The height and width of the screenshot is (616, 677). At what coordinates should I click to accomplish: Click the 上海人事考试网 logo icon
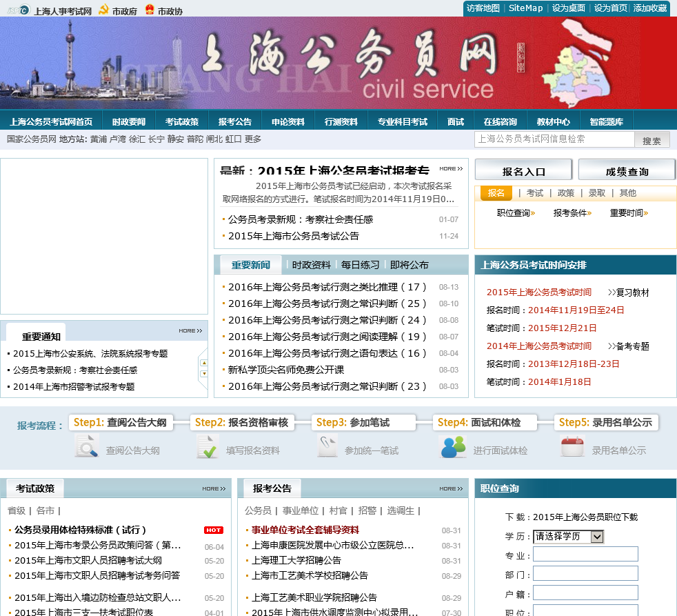coord(19,10)
